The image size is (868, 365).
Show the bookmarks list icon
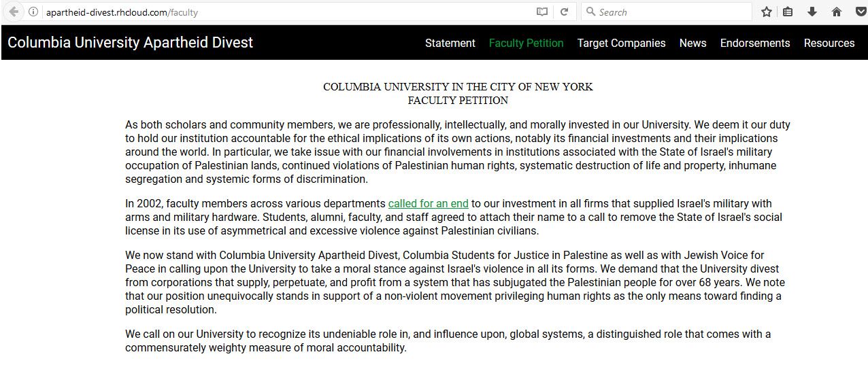click(788, 12)
